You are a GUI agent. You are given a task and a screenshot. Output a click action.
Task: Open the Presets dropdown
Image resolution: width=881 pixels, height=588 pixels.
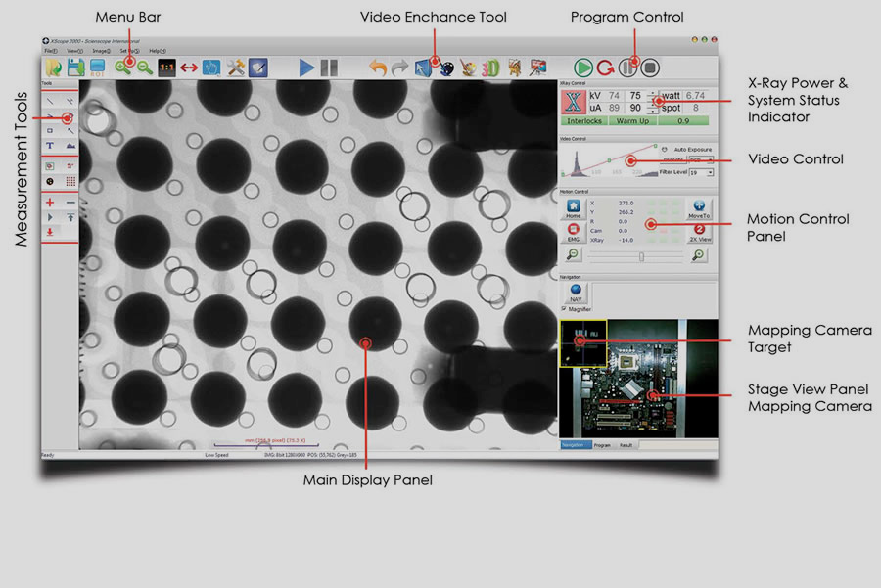tap(700, 159)
